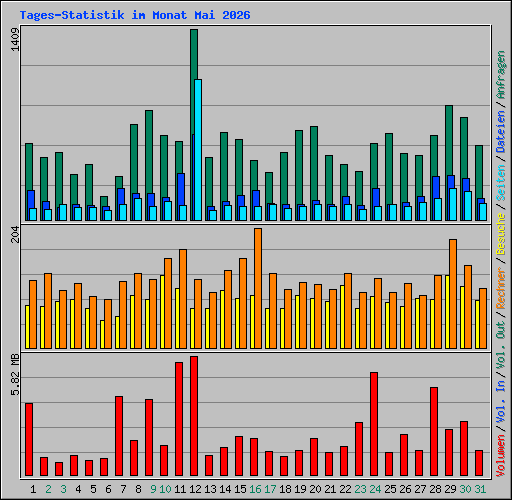
Task: Click day label '1' on x-axis
Action: pyautogui.click(x=33, y=489)
